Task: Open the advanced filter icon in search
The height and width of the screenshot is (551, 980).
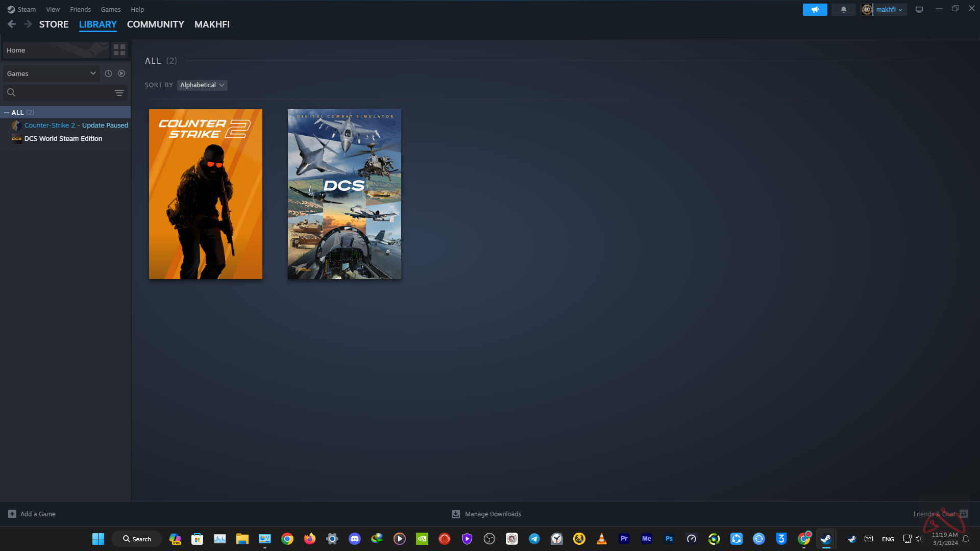Action: pyautogui.click(x=119, y=93)
